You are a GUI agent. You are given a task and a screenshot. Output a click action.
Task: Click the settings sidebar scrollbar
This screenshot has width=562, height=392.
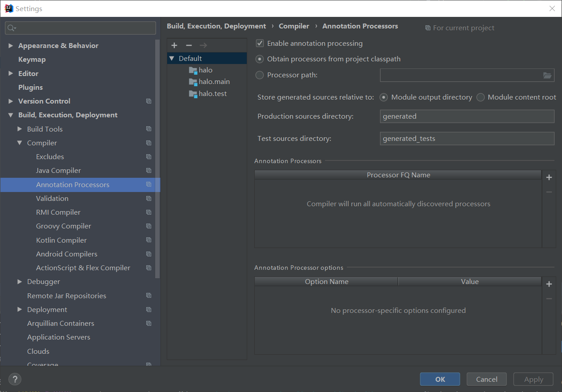pyautogui.click(x=157, y=159)
